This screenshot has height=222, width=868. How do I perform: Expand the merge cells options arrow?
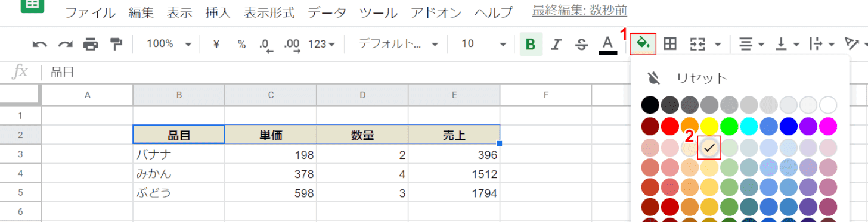(718, 44)
